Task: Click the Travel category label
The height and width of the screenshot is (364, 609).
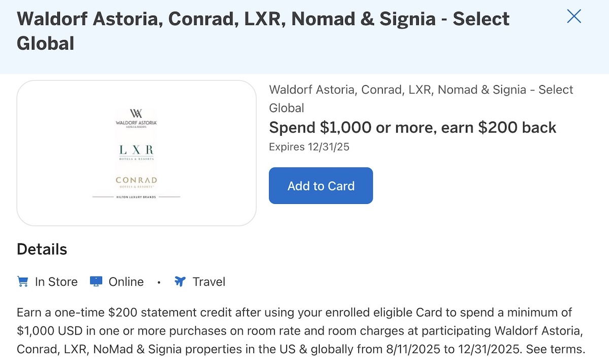Action: coord(209,282)
